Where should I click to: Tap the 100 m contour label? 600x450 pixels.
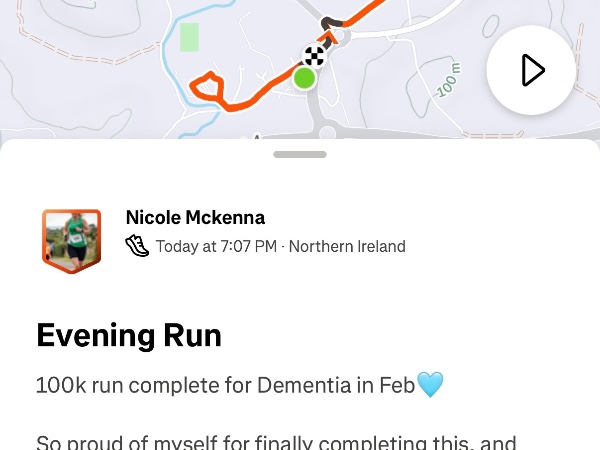449,82
